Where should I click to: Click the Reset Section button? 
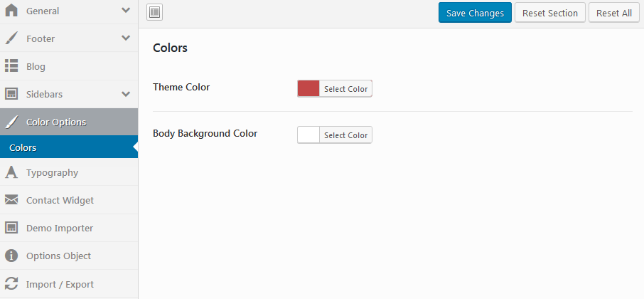click(550, 13)
